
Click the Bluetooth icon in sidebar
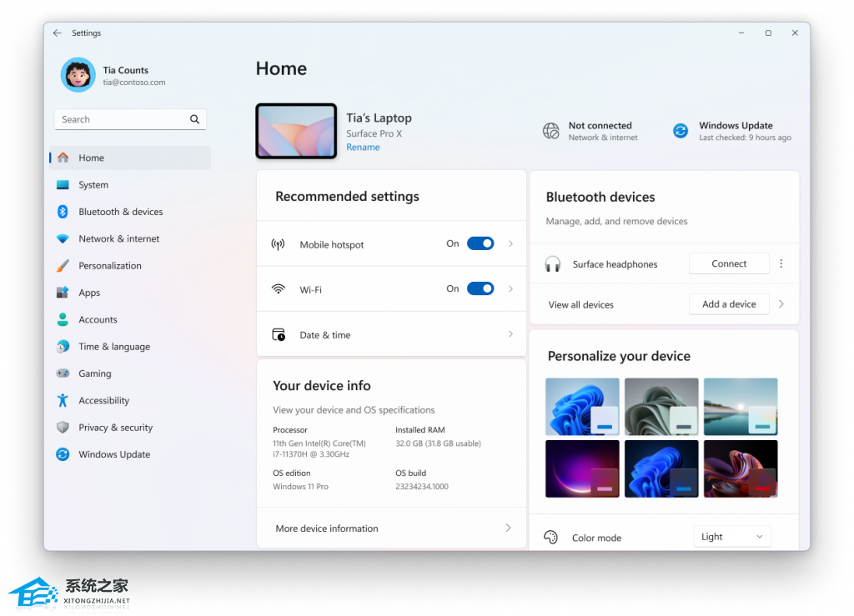pyautogui.click(x=63, y=212)
